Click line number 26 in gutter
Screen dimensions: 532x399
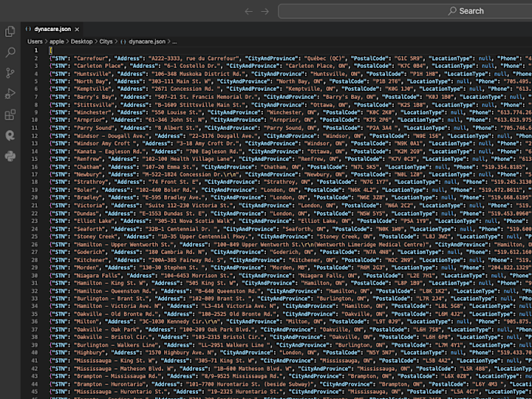coord(35,245)
